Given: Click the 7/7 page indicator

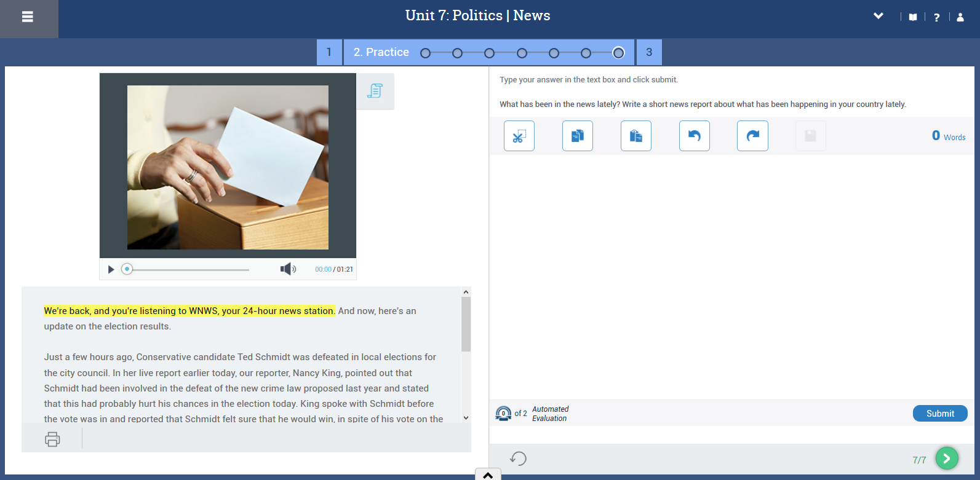Looking at the screenshot, I should [x=919, y=460].
